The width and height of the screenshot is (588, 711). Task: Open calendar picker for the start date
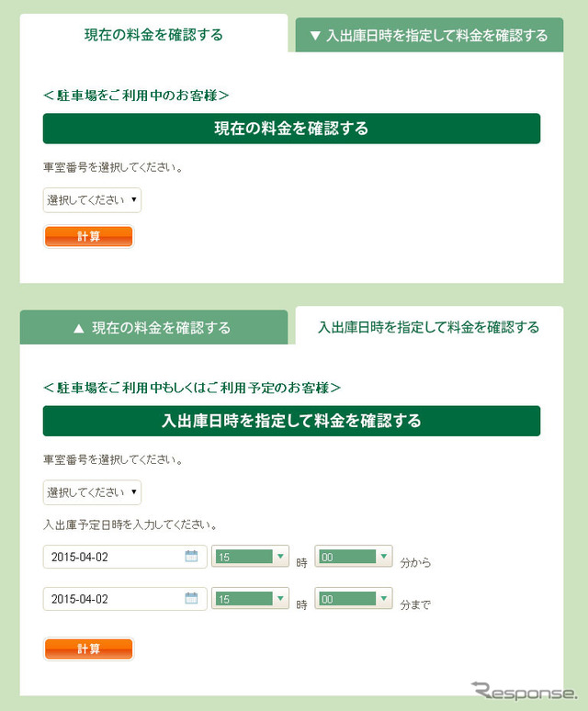[192, 557]
